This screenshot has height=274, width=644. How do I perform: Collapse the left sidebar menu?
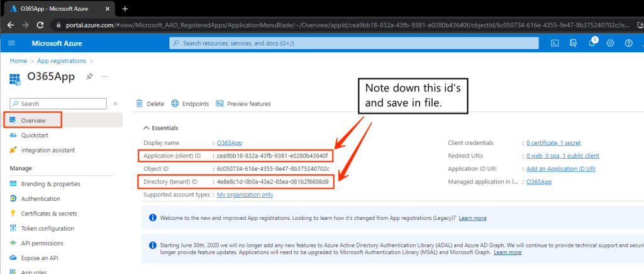pyautogui.click(x=115, y=103)
